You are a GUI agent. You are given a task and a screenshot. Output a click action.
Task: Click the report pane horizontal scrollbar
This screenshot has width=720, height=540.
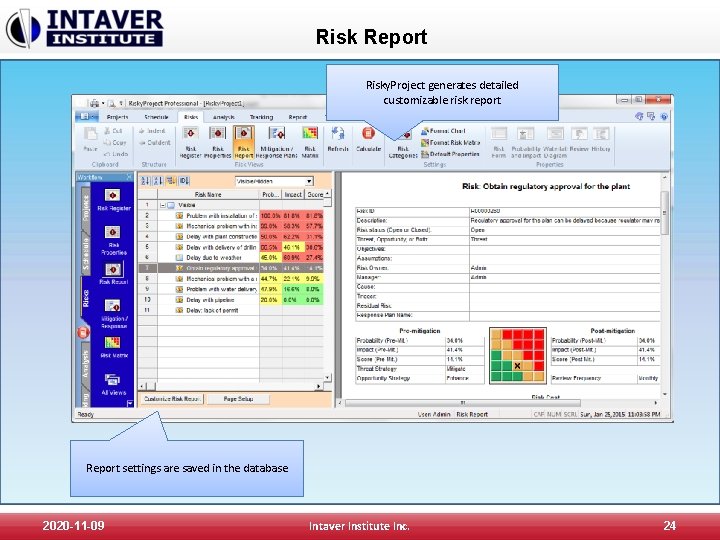(463, 403)
